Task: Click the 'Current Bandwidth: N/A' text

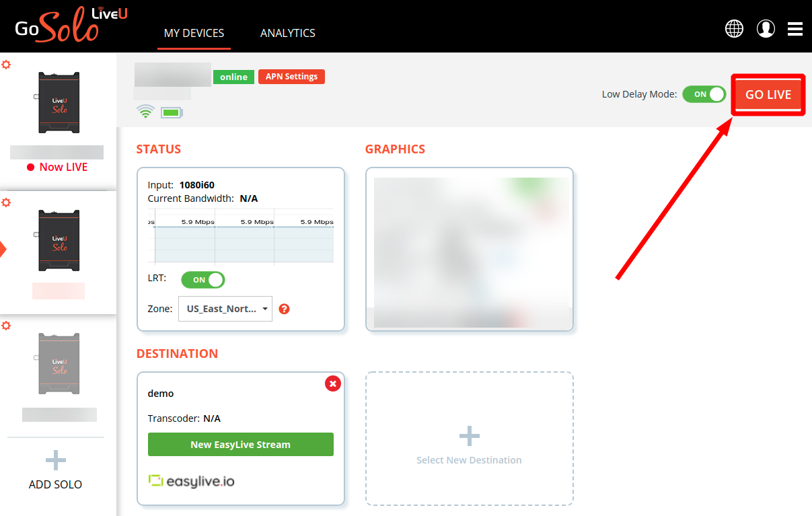Action: pos(202,198)
